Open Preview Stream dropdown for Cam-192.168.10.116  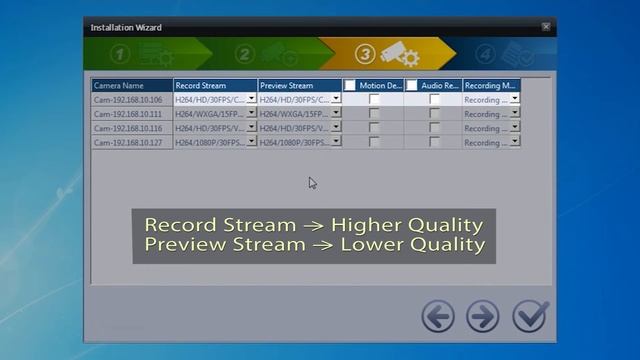coord(336,127)
